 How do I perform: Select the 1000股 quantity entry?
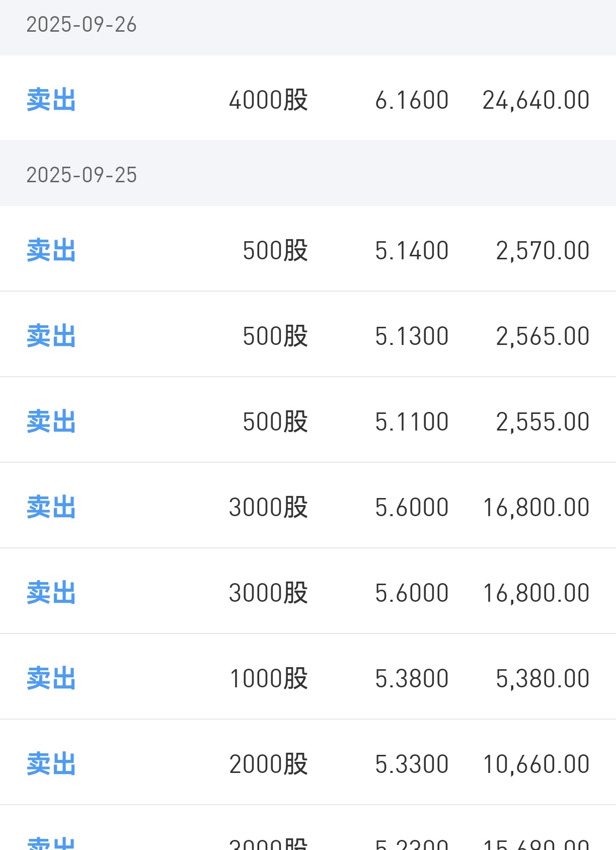click(x=268, y=678)
